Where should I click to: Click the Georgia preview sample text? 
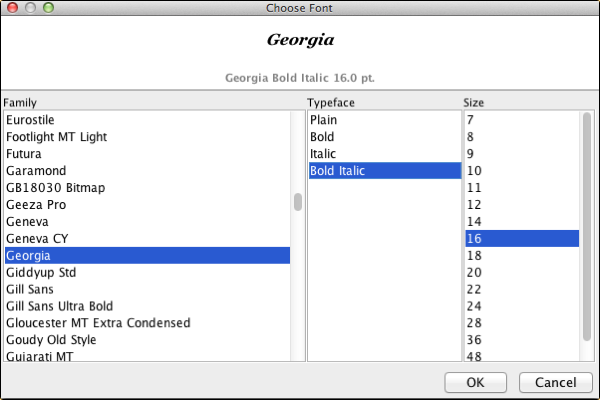point(300,40)
